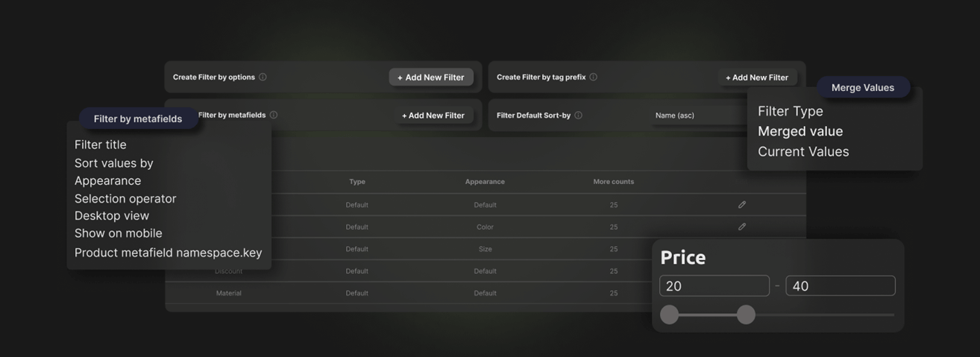
Task: Click info icon beside Create Filter by tag prefix
Action: point(593,77)
